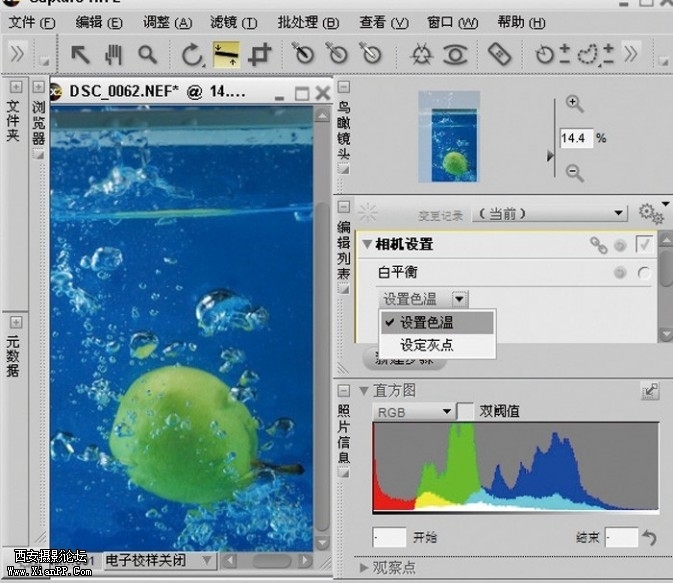Pick the neutral control point dropper

click(337, 53)
